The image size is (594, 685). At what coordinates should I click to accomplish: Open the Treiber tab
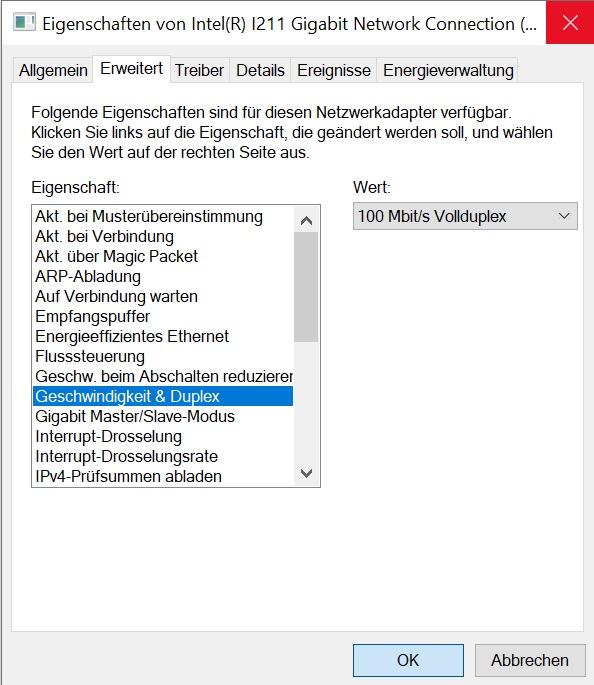point(200,70)
